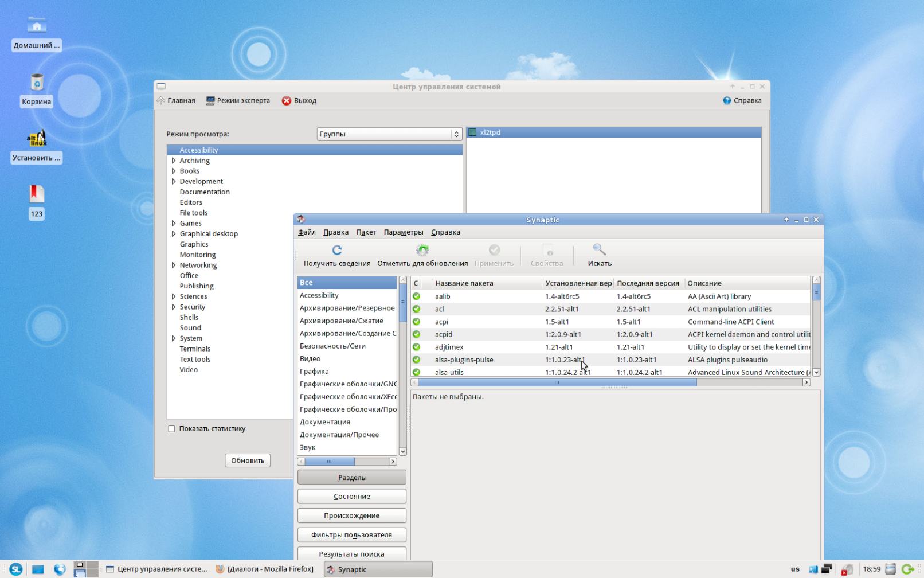The width and height of the screenshot is (924, 578).
Task: Click the Разделы filter button
Action: 352,477
